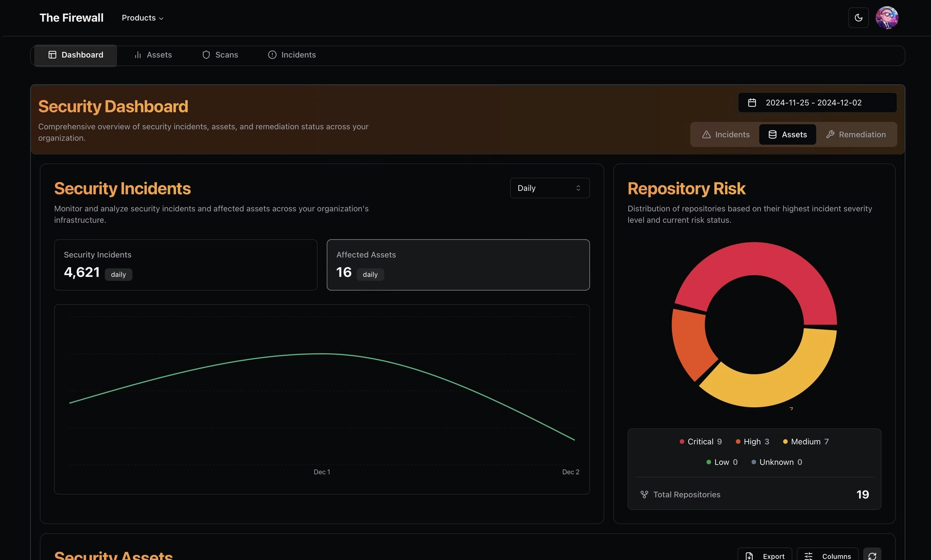The width and height of the screenshot is (931, 560).
Task: Click the calendar icon in date range
Action: 752,103
